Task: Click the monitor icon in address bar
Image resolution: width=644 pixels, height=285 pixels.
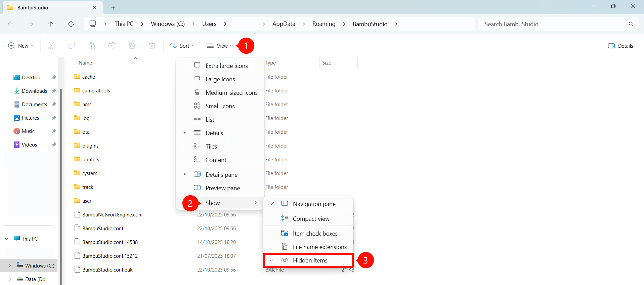Action: click(x=93, y=24)
